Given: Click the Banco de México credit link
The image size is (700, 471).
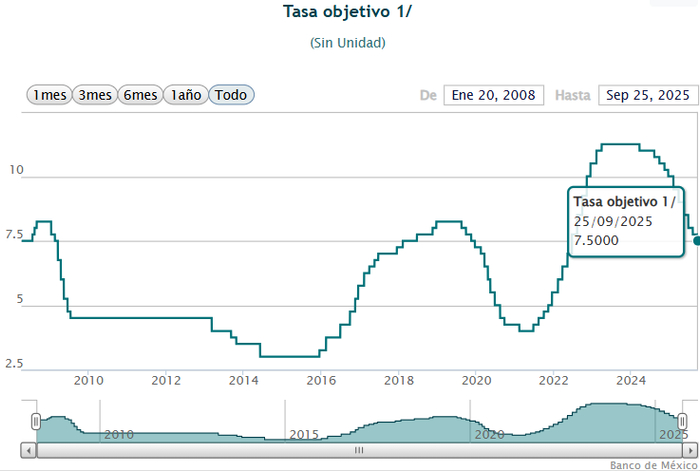Looking at the screenshot, I should [653, 465].
